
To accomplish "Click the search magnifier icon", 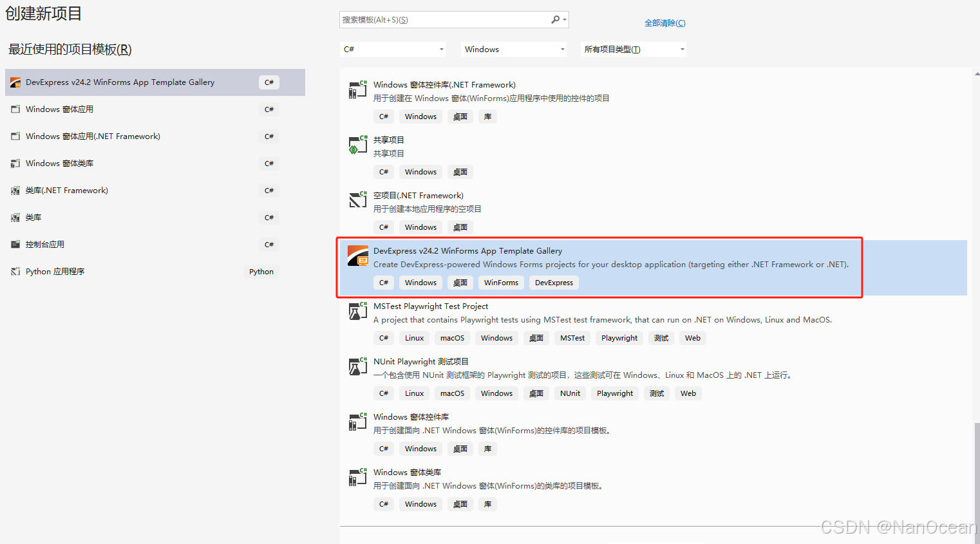I will click(x=555, y=20).
